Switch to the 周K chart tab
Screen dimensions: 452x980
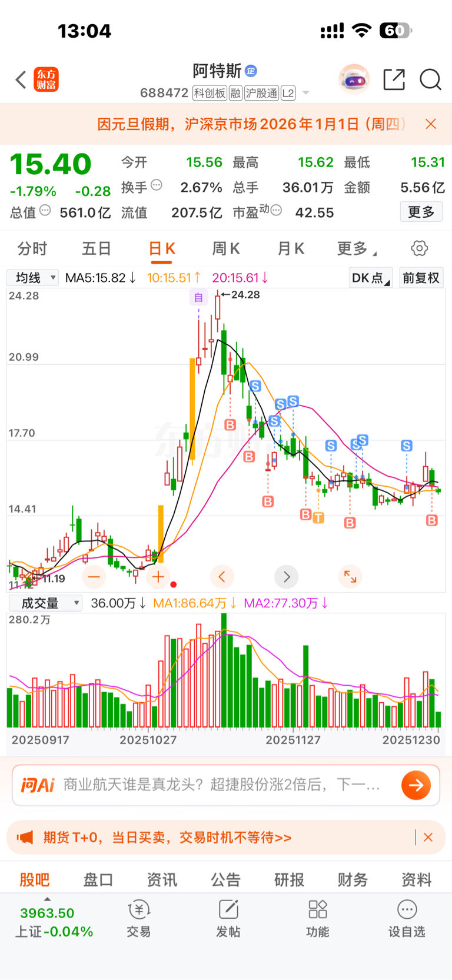click(x=225, y=248)
